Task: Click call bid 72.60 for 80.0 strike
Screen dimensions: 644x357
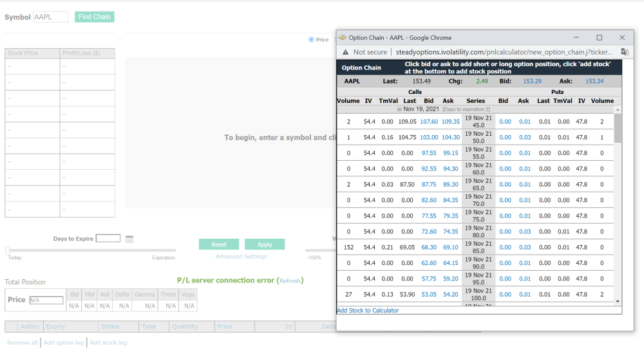Action: (429, 232)
